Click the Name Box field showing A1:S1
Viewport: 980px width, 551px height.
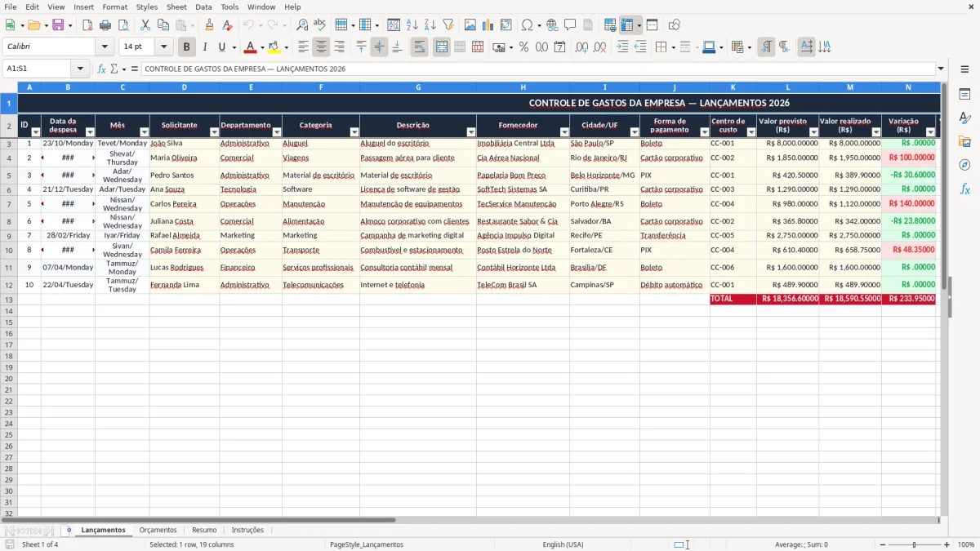(38, 69)
